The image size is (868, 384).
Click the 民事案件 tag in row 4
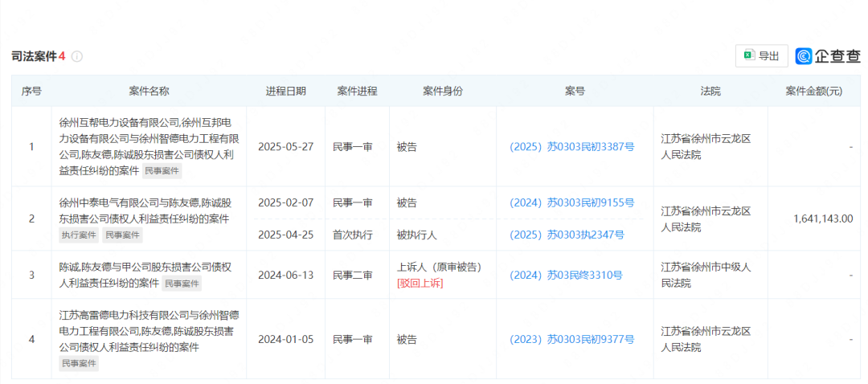click(79, 364)
